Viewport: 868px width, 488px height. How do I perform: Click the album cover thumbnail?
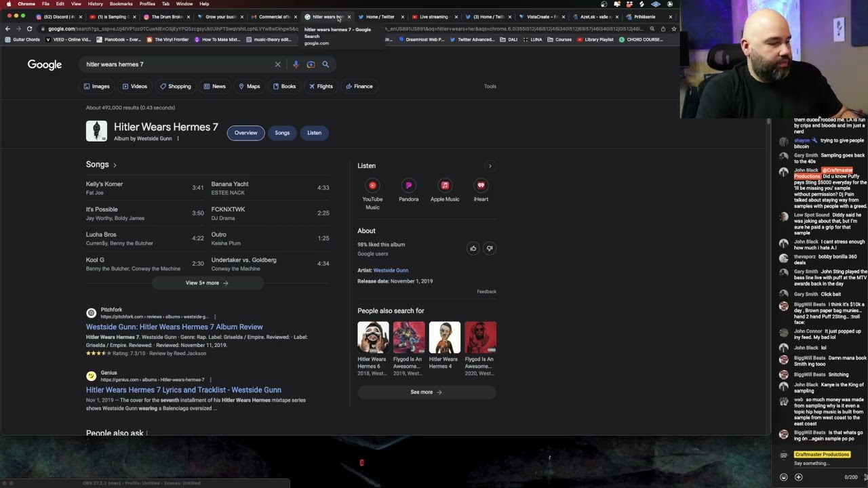tap(96, 131)
